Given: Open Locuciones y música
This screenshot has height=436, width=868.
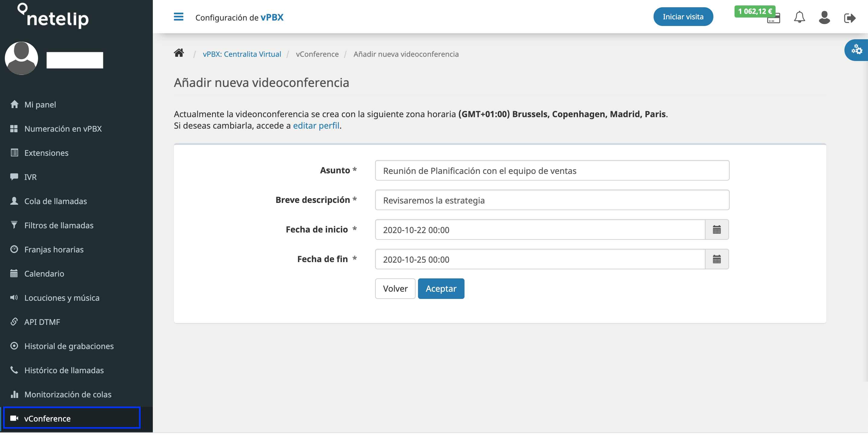Looking at the screenshot, I should pos(76,298).
